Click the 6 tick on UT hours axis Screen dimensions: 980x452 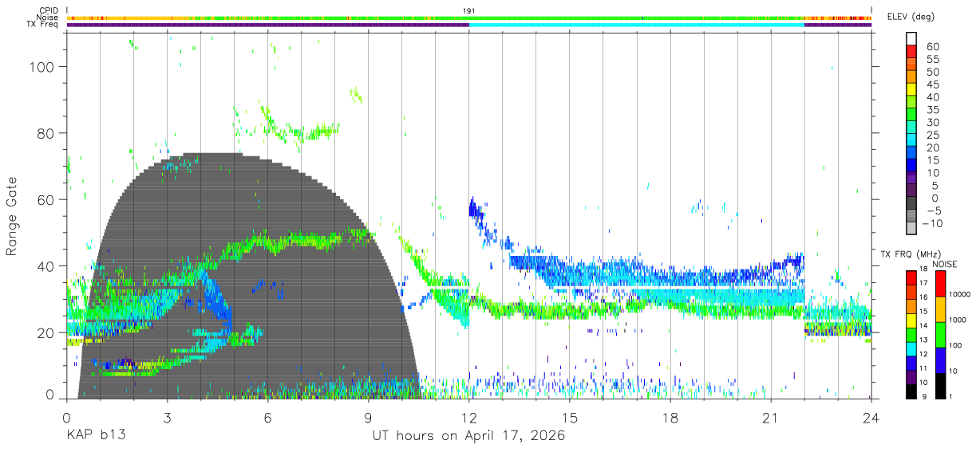click(267, 418)
